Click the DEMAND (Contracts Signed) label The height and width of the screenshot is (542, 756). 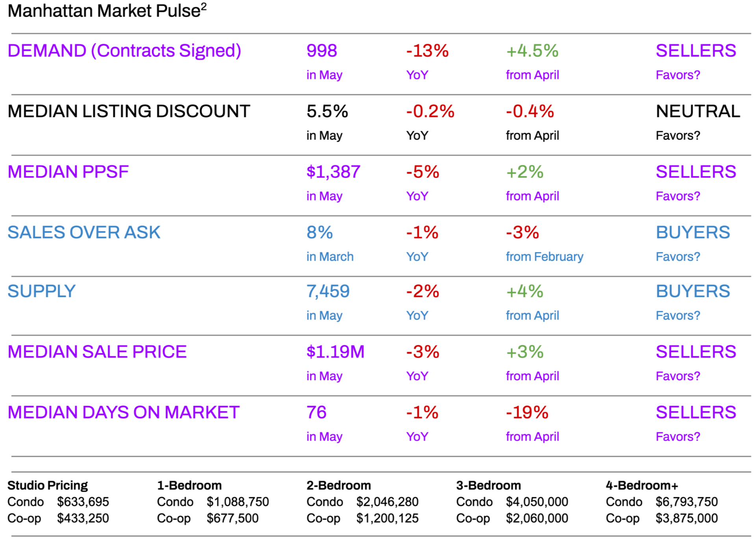click(124, 51)
